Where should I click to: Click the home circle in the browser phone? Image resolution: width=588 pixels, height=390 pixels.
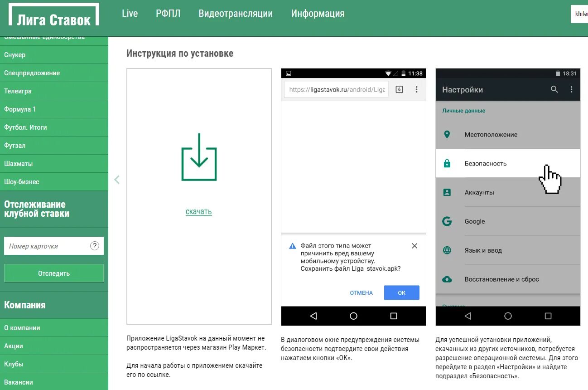[x=353, y=316]
